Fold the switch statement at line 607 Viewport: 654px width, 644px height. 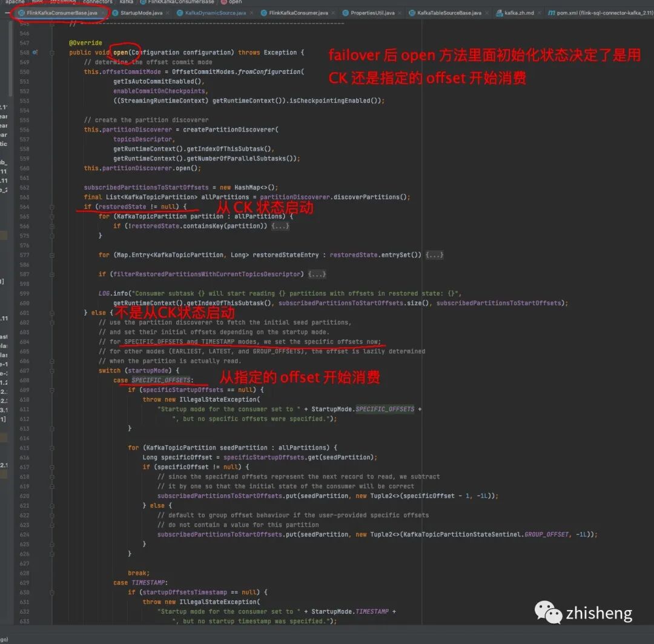[x=52, y=371]
